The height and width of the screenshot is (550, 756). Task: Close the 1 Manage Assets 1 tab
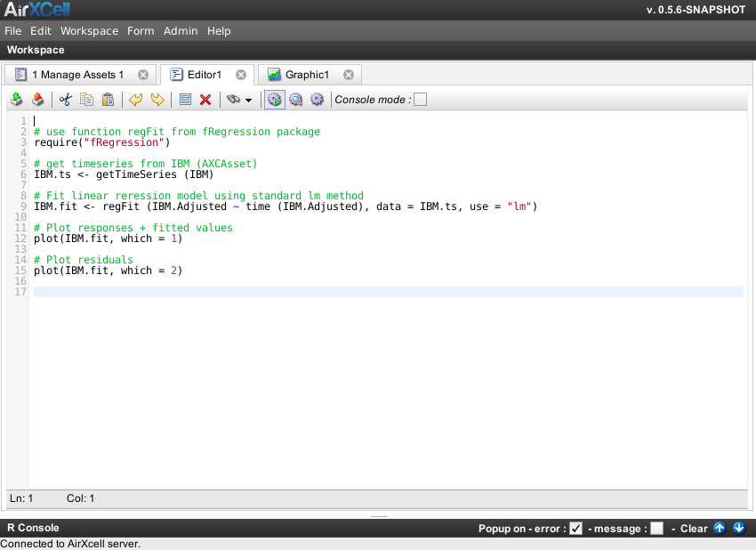143,75
